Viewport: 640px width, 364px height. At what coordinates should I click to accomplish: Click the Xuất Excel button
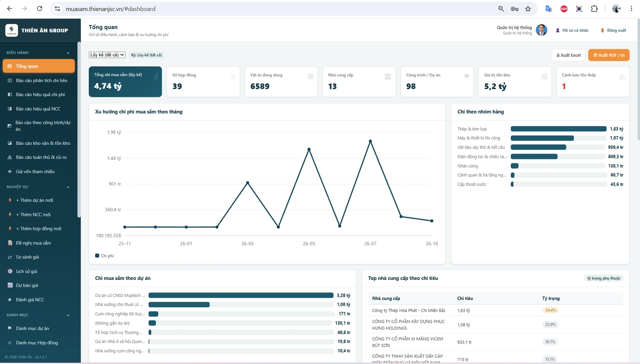point(568,55)
